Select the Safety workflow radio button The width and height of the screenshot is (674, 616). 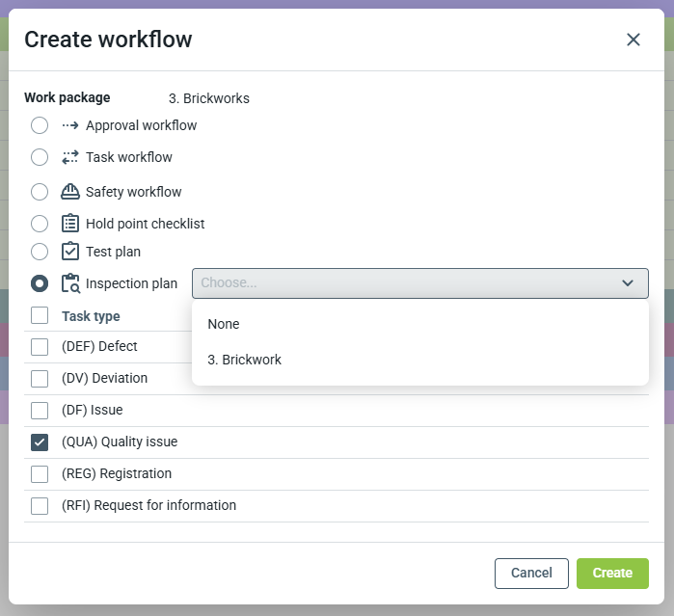[x=40, y=192]
